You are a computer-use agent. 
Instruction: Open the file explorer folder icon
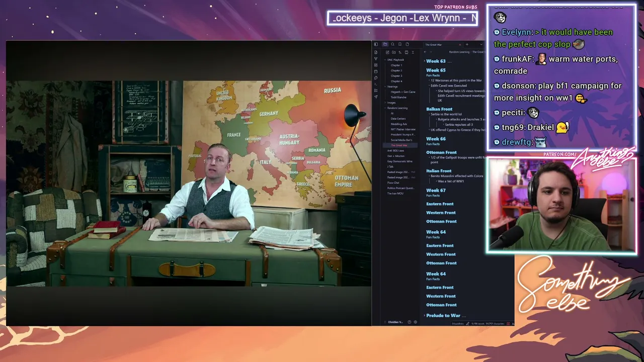[385, 44]
